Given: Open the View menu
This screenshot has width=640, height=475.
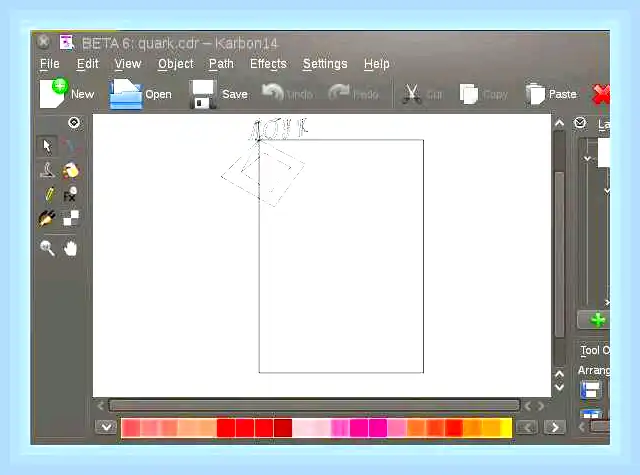Looking at the screenshot, I should point(128,64).
